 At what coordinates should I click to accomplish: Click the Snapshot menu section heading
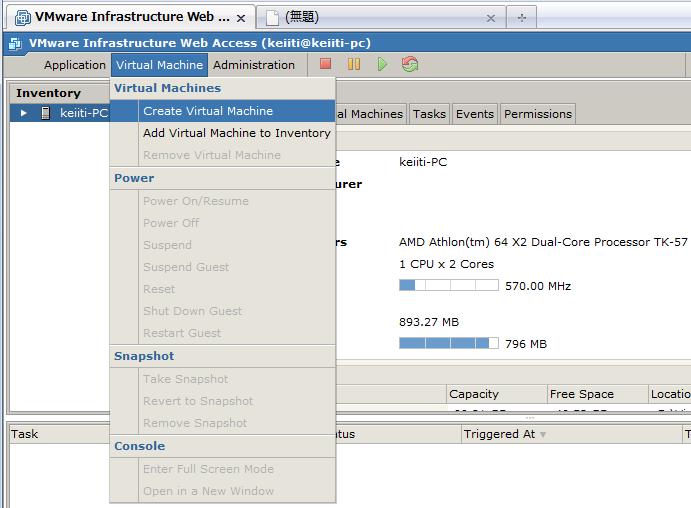click(x=144, y=356)
